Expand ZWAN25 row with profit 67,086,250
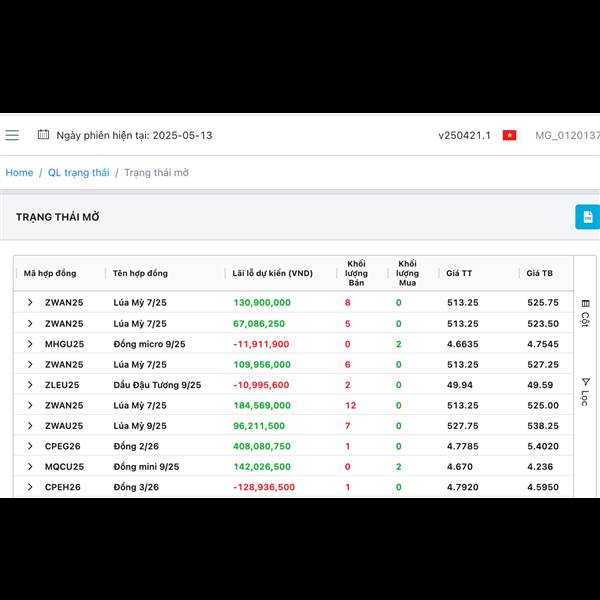Image resolution: width=600 pixels, height=600 pixels. pyautogui.click(x=30, y=323)
